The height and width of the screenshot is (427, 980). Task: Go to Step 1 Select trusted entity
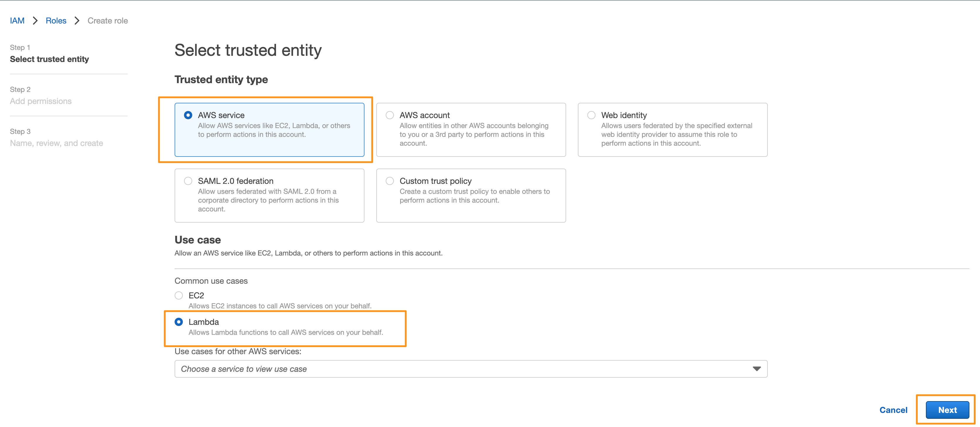pyautogui.click(x=49, y=59)
